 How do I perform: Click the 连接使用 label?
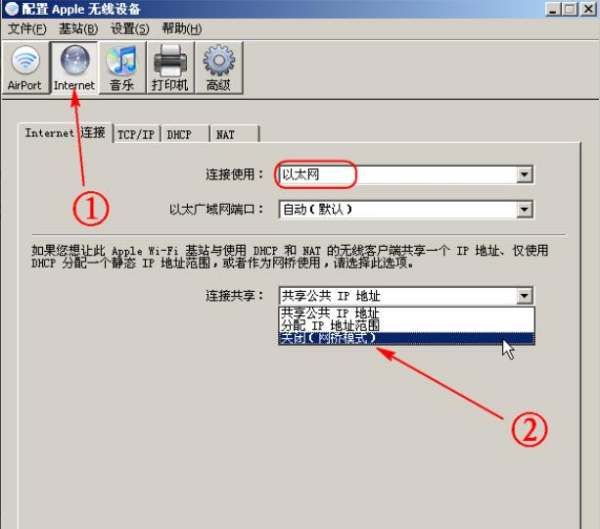[x=235, y=175]
